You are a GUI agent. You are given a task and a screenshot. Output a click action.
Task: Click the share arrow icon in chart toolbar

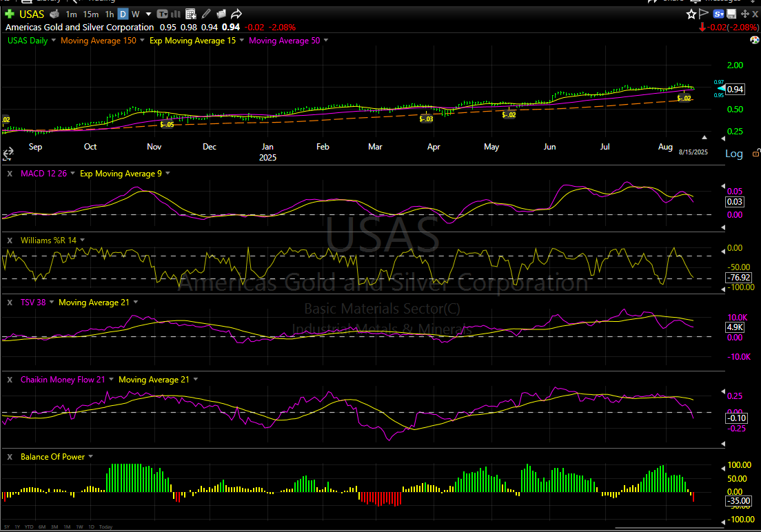point(236,14)
